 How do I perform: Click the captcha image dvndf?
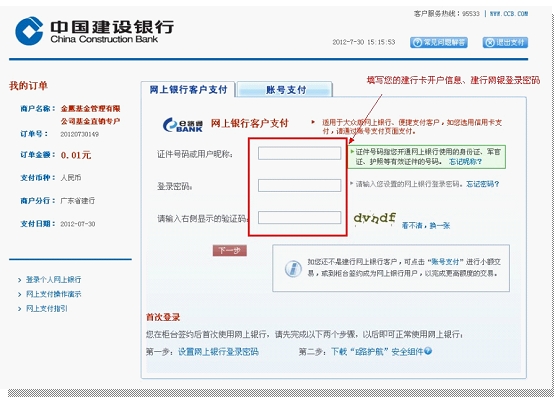coord(375,218)
